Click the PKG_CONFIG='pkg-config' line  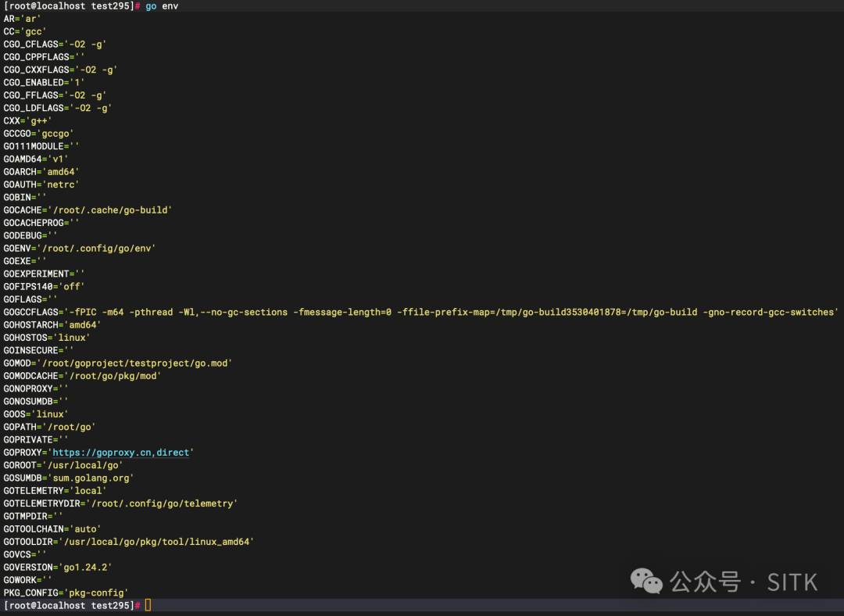pyautogui.click(x=66, y=593)
